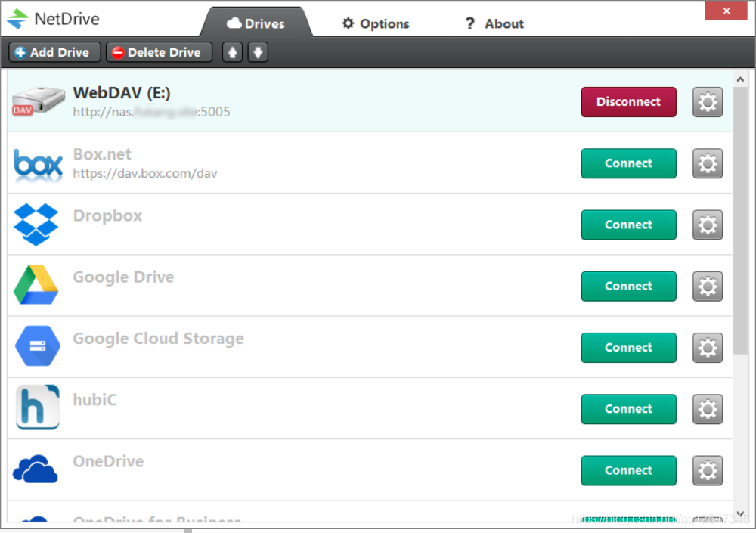Select the Box.net logo icon

click(x=38, y=164)
